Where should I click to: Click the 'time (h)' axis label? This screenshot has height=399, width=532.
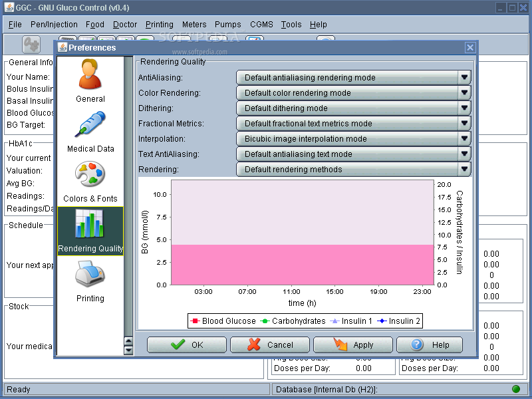point(303,303)
